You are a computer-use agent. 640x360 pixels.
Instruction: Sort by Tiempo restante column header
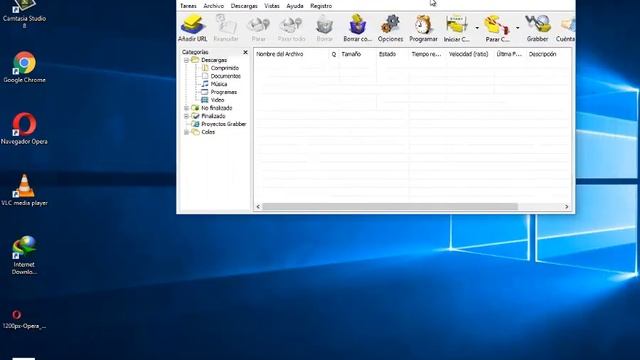pyautogui.click(x=426, y=54)
